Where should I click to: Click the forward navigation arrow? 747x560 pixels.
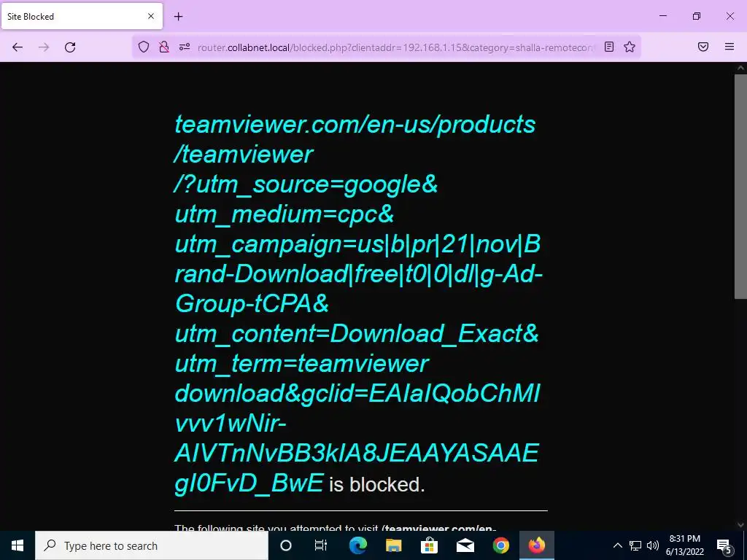click(x=44, y=47)
